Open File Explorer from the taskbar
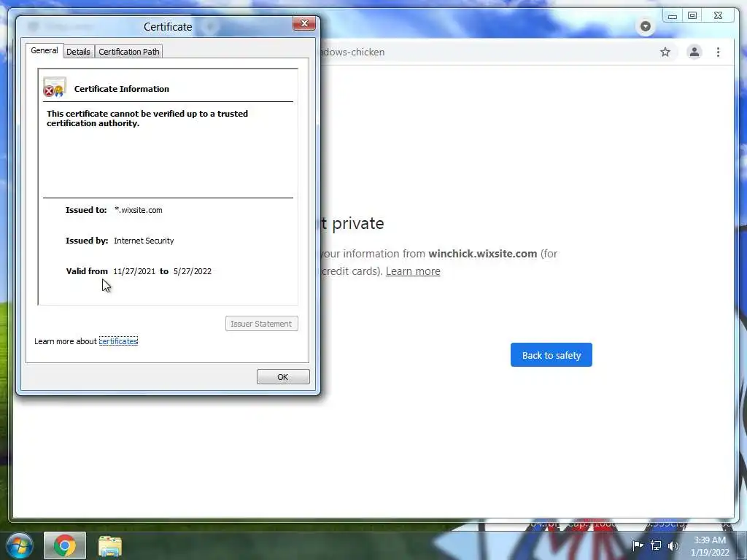The image size is (747, 560). pos(110,546)
